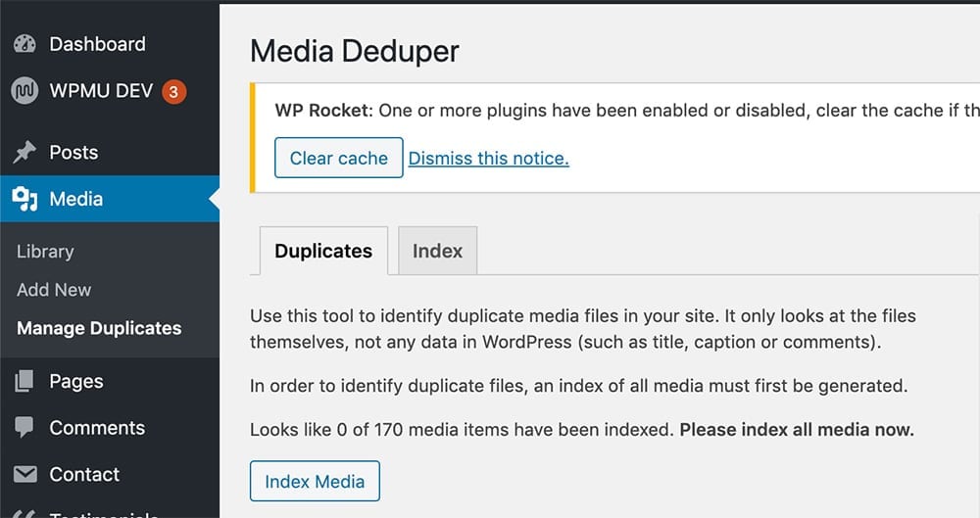Click the Media Deduper page heading
Viewport: 980px width, 518px height.
[355, 51]
